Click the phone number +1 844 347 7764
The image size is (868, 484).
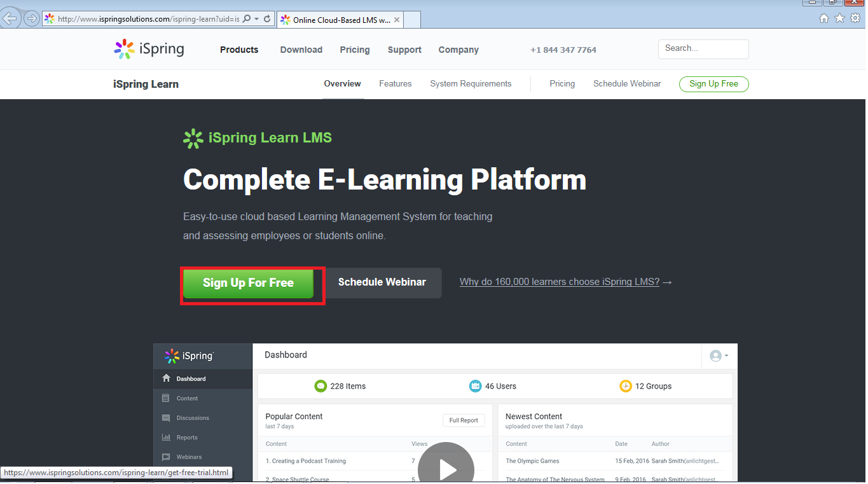click(563, 50)
